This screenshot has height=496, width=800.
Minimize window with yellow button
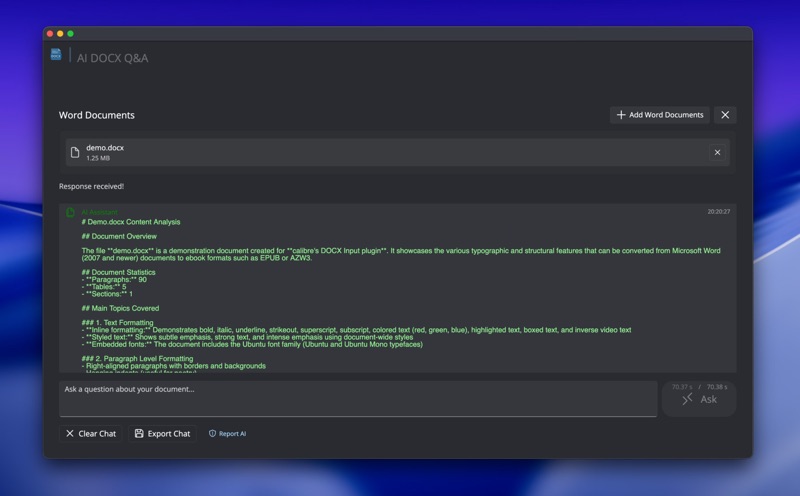pos(60,34)
